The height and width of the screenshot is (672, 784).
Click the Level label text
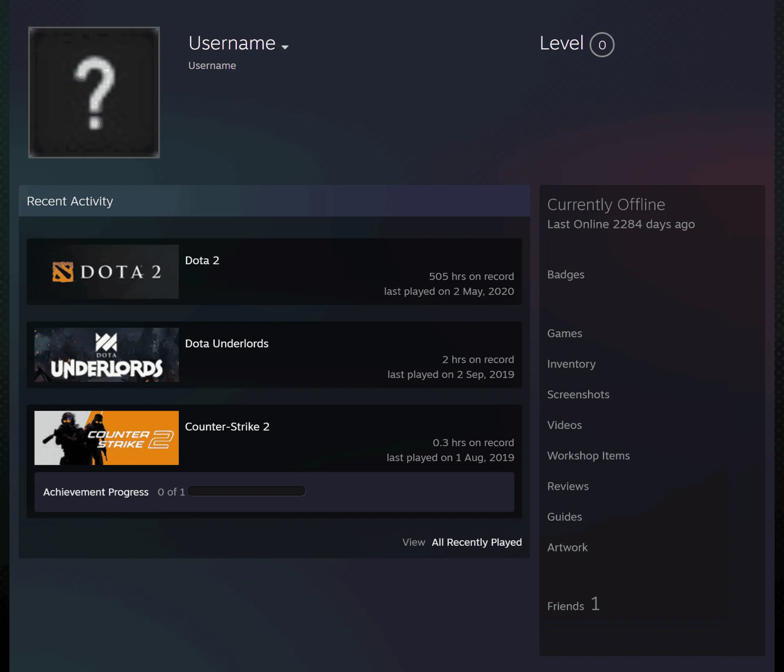561,43
